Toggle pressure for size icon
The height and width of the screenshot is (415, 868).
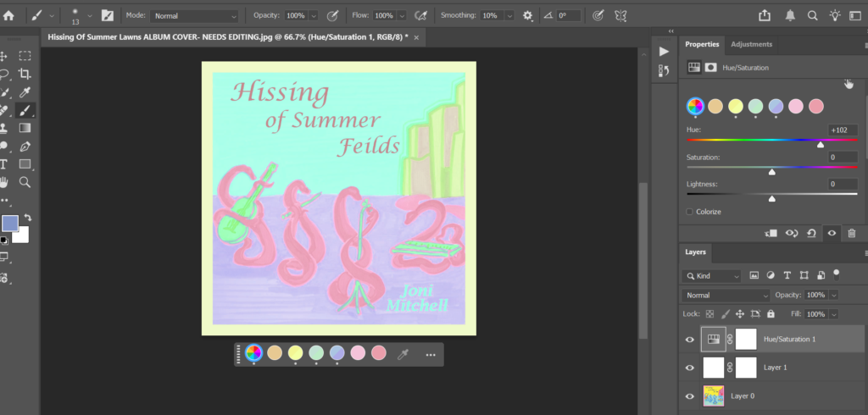(598, 15)
